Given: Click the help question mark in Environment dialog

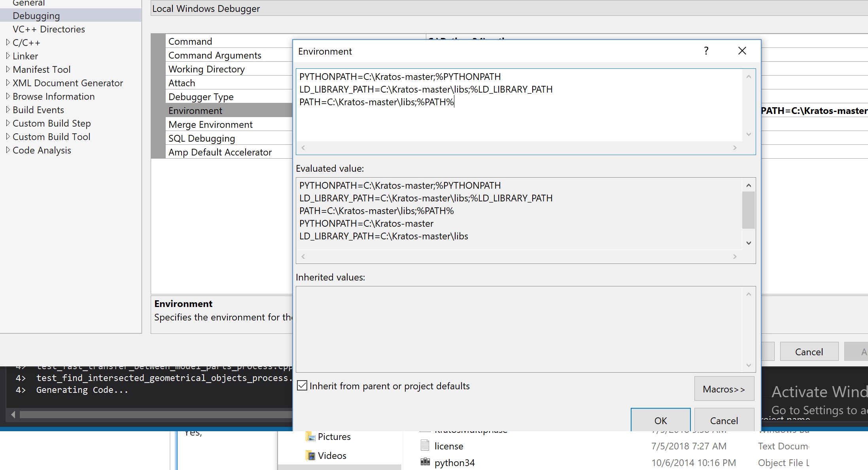Looking at the screenshot, I should 706,51.
